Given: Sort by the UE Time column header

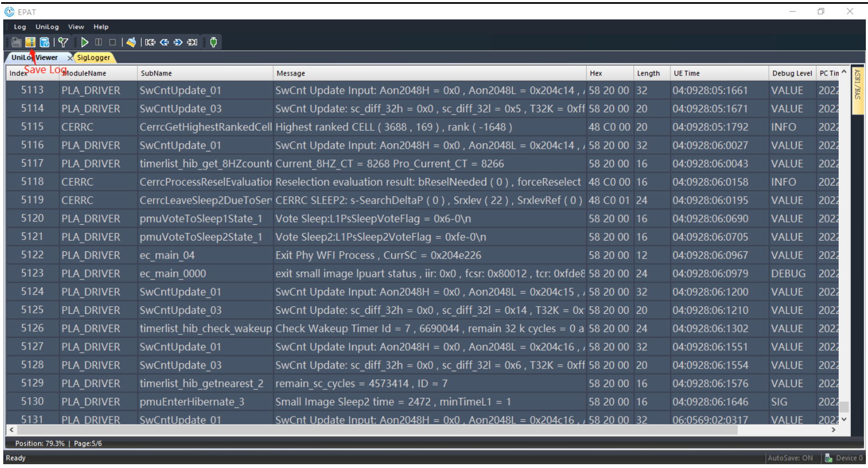Looking at the screenshot, I should coord(687,73).
